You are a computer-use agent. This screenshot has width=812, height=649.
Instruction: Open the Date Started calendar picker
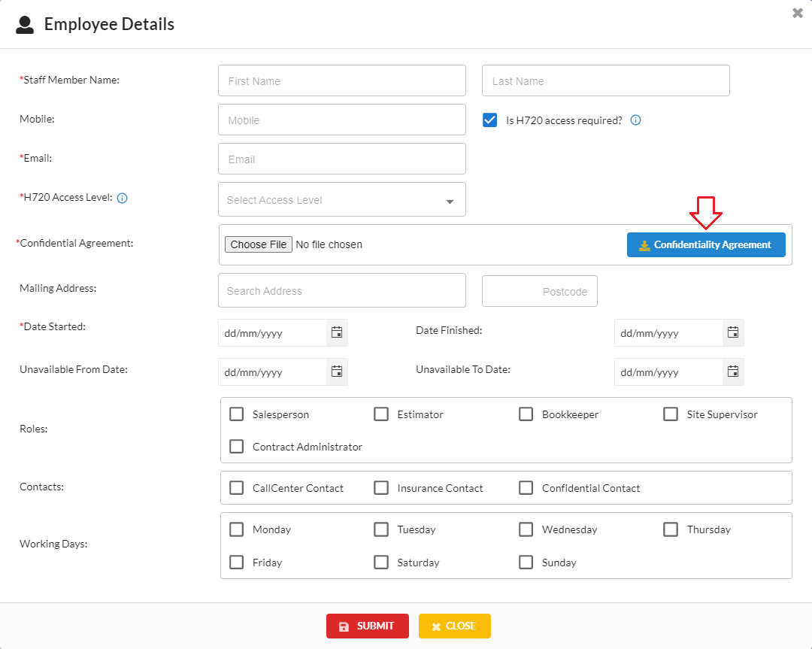[x=337, y=332]
